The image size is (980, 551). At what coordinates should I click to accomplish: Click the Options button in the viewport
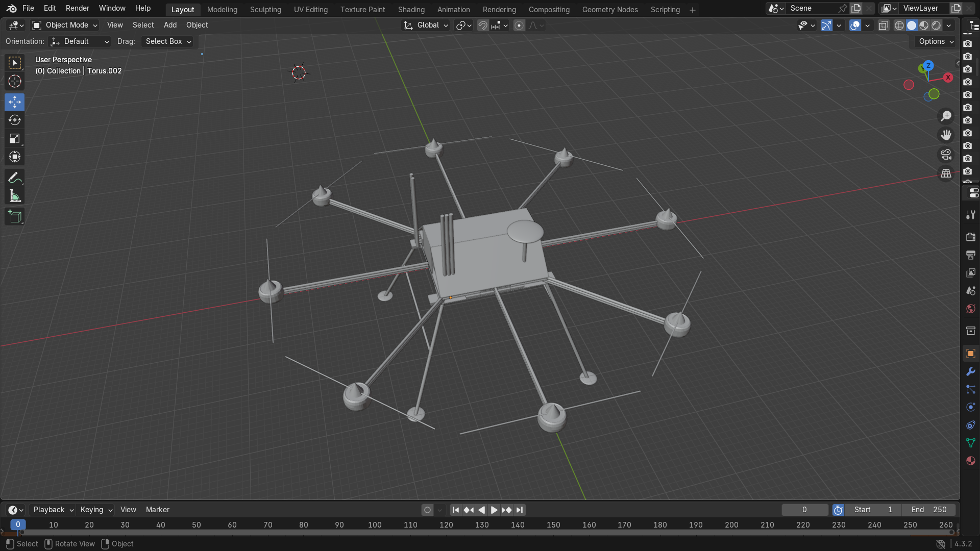(x=934, y=41)
